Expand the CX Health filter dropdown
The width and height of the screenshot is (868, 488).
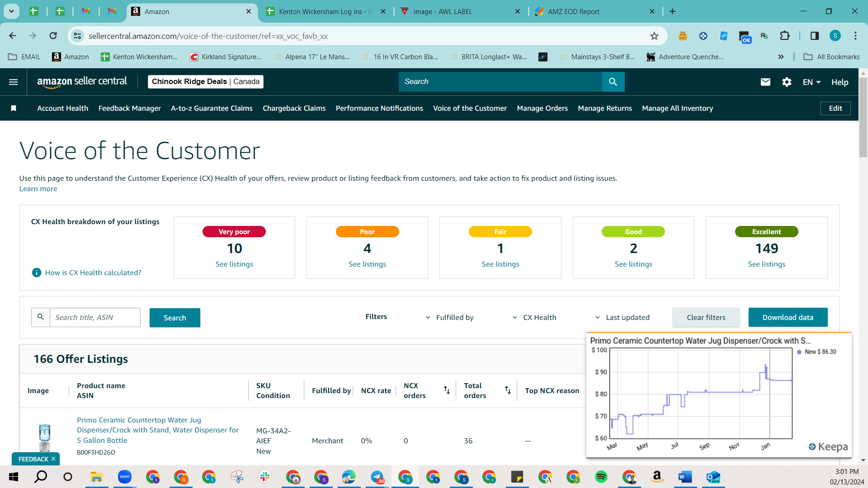pos(534,318)
